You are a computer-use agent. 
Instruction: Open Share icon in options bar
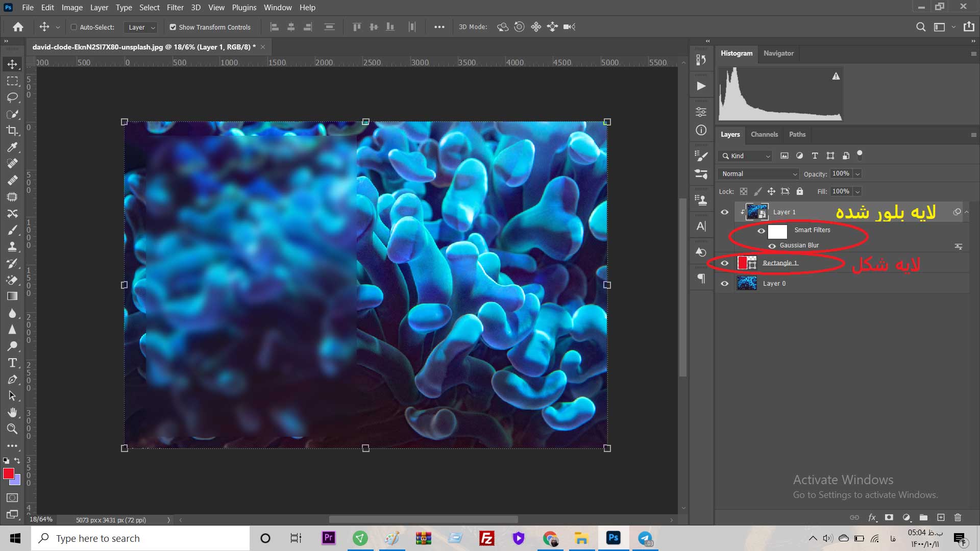click(969, 27)
